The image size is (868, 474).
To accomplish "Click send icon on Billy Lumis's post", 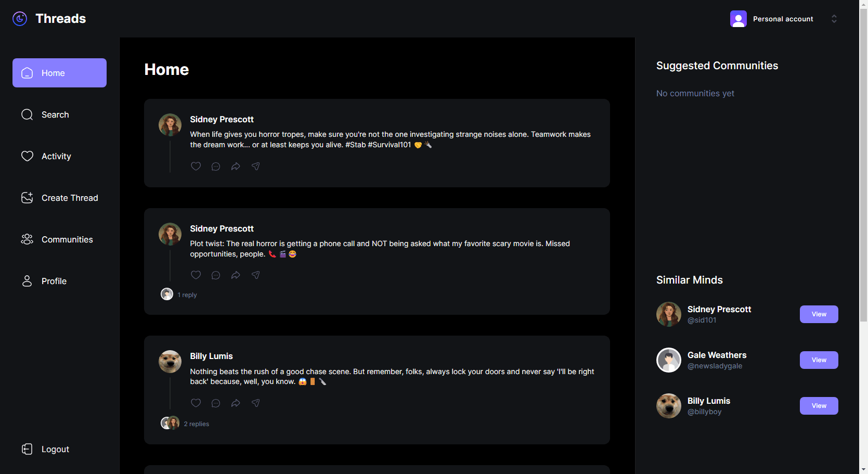I will (255, 403).
